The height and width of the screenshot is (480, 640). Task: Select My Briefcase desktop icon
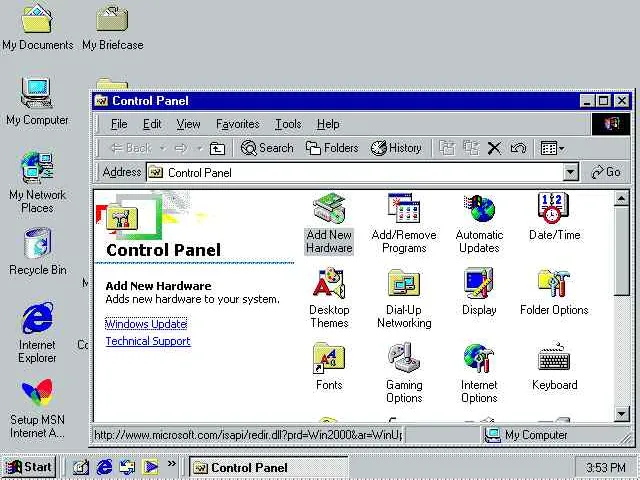[x=113, y=27]
